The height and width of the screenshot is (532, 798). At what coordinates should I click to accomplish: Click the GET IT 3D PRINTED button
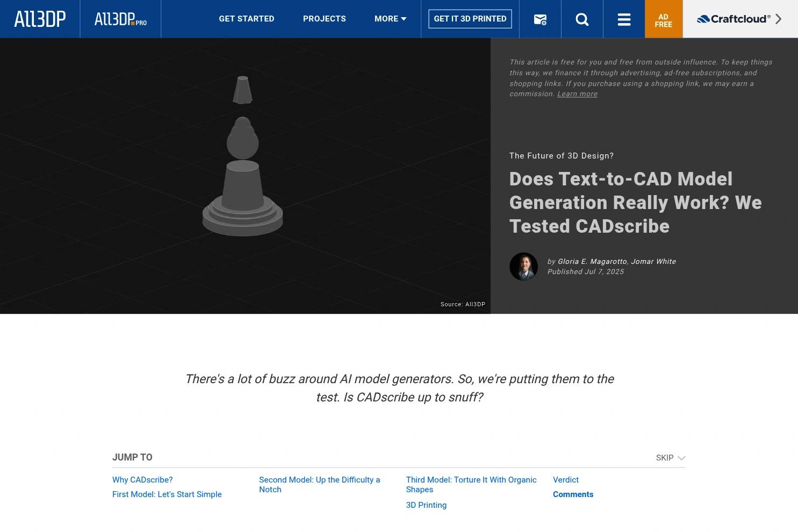(470, 19)
